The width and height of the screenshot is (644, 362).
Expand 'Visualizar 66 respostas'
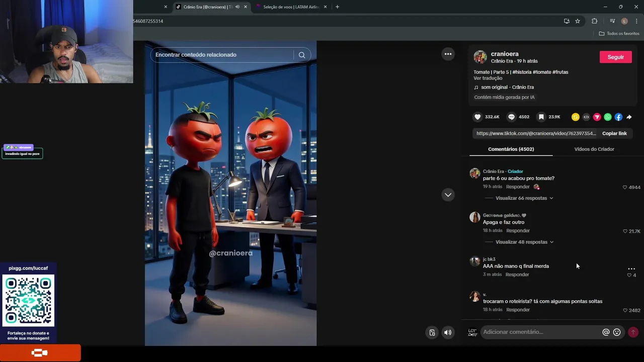(524, 198)
